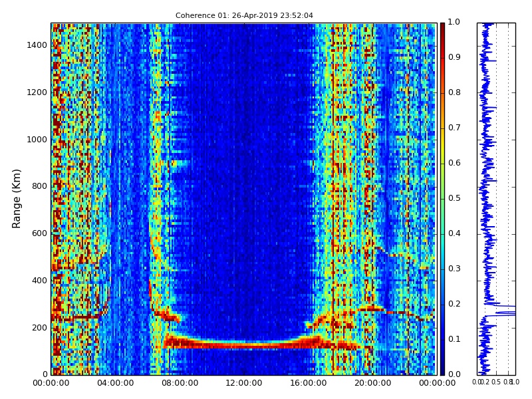Click the 0.0 colorbar tick label
The height and width of the screenshot is (399, 532).
point(454,374)
